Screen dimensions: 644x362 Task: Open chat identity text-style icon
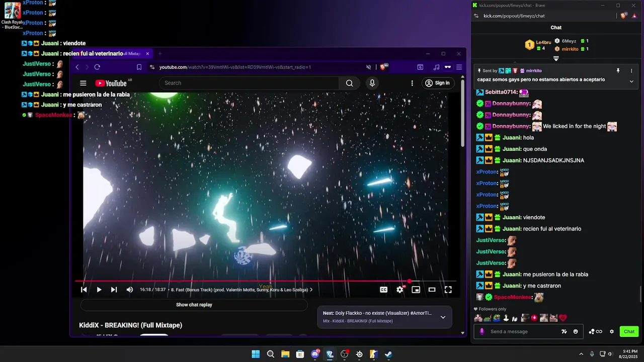click(x=564, y=331)
